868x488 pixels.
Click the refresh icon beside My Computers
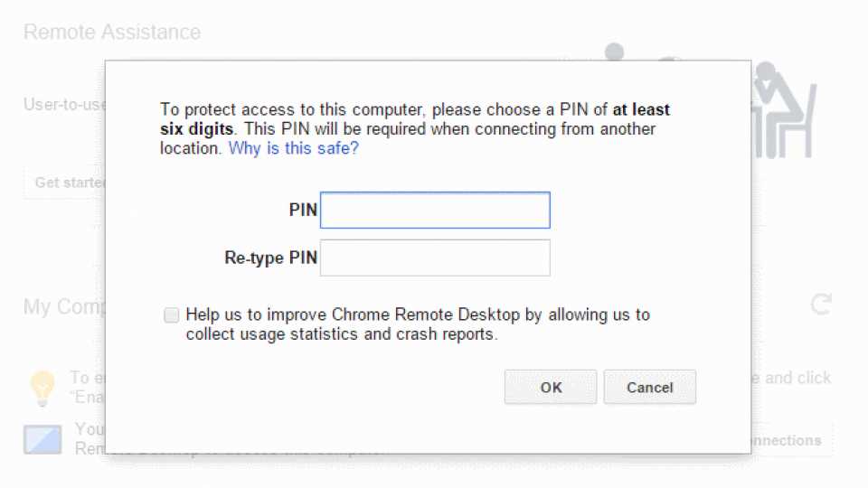821,304
